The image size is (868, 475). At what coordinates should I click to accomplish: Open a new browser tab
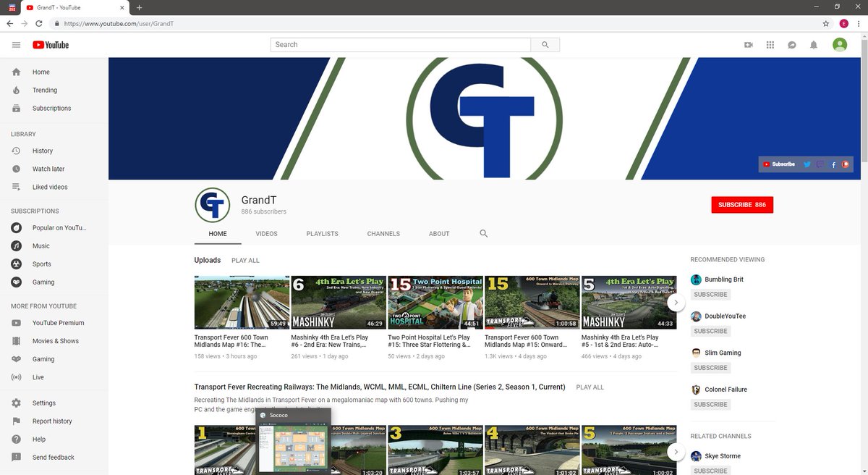point(139,7)
